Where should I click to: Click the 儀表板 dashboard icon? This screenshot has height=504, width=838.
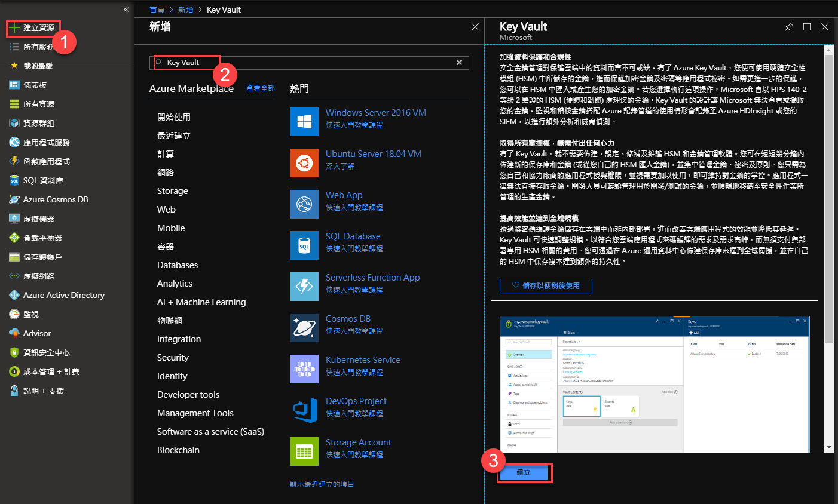point(14,85)
